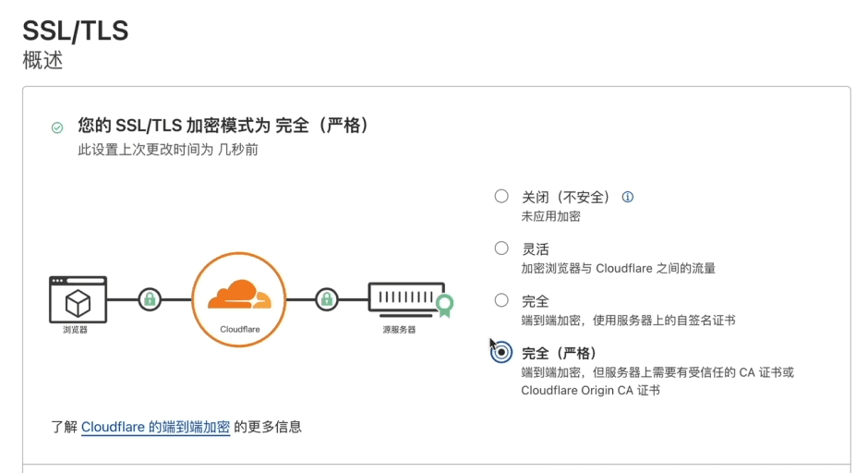Screen dimensions: 868x473
Task: Click the lock icon between Cloudflare and origin server
Action: tap(327, 299)
